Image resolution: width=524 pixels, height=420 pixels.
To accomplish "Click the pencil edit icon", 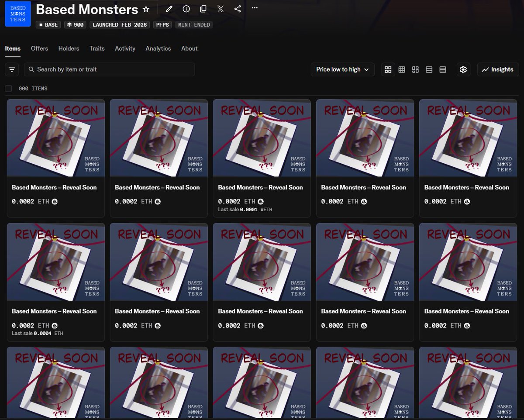I will click(x=169, y=9).
